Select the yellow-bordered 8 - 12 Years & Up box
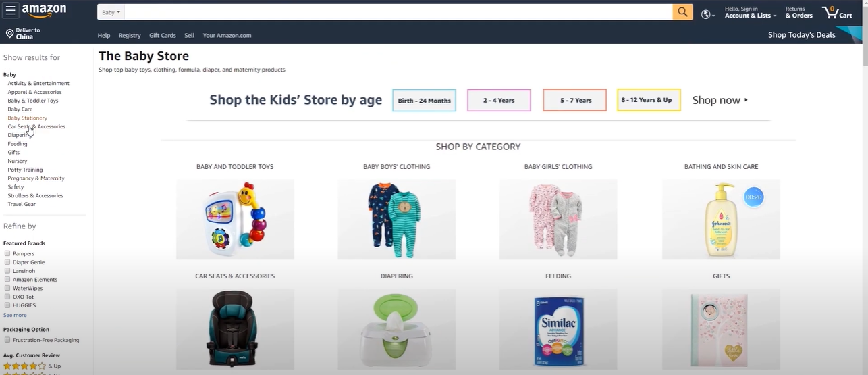The image size is (868, 375). pos(649,100)
